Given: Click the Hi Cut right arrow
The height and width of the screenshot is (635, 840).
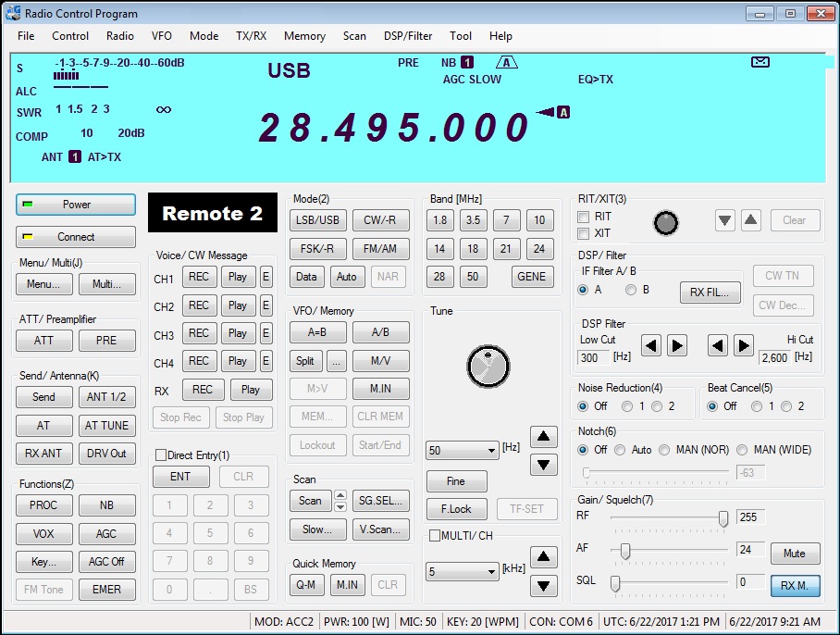Looking at the screenshot, I should click(744, 345).
